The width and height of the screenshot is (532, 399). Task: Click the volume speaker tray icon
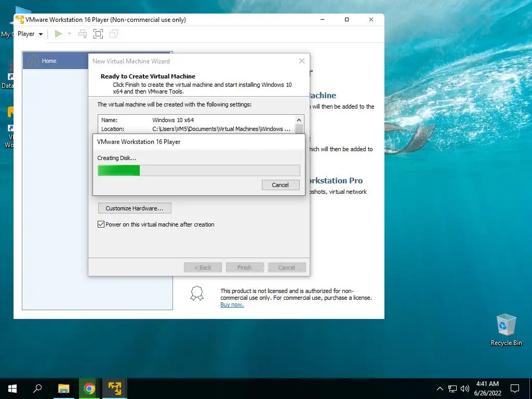[x=465, y=389]
